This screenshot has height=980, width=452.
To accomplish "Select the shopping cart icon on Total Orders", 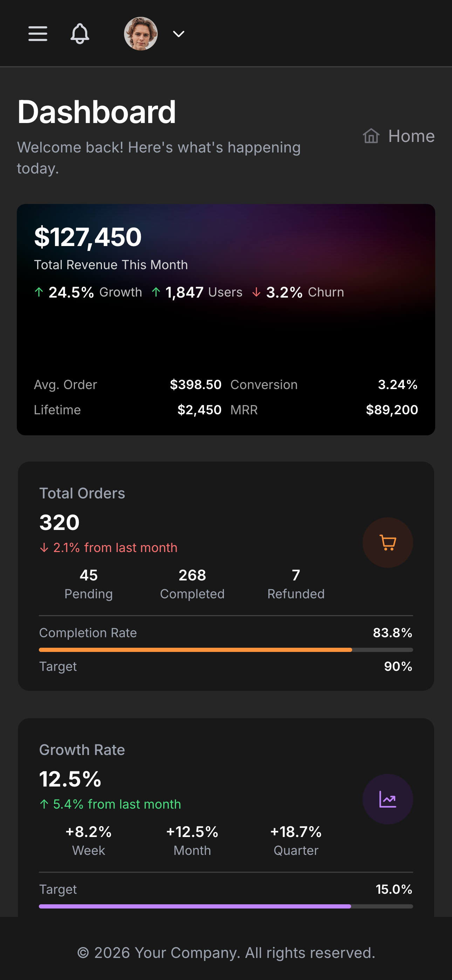I will coord(387,543).
